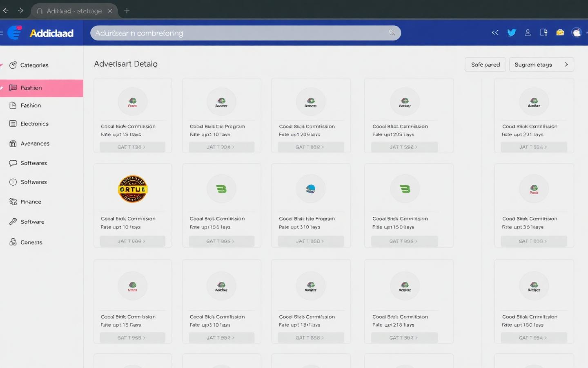Click the Safe pared button
Screen dimensions: 588x368
(x=485, y=65)
